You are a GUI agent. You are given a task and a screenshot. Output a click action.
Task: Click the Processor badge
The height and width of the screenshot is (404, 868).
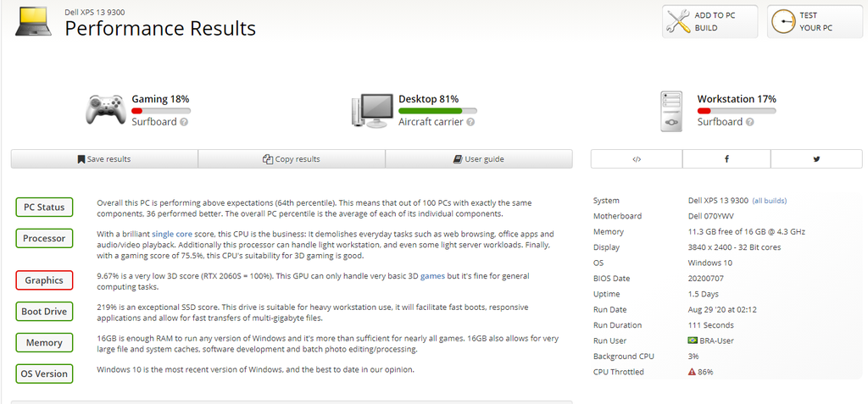[44, 239]
